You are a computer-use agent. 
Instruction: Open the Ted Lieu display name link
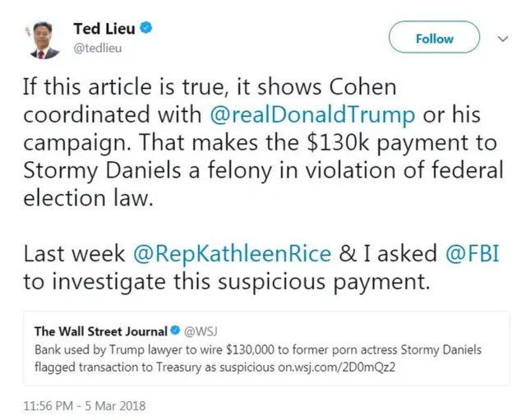[x=104, y=29]
